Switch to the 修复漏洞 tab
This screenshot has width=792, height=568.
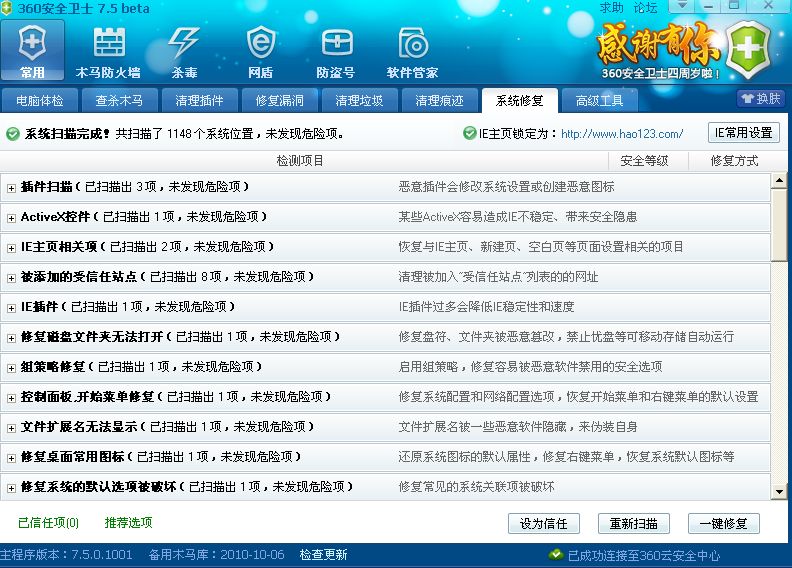pos(280,100)
